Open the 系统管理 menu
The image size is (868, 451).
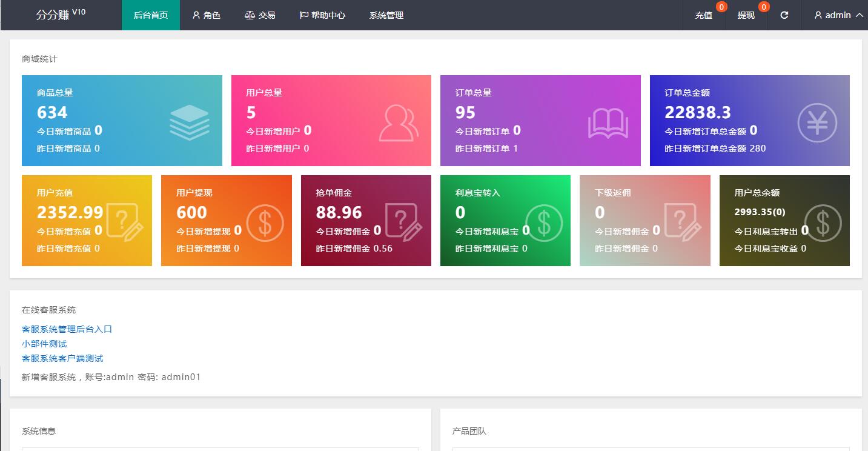386,15
